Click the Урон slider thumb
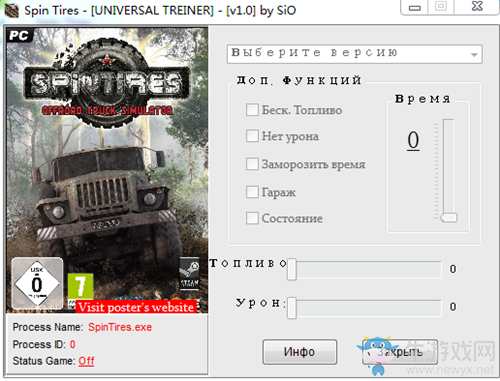500x381 pixels. 292,308
